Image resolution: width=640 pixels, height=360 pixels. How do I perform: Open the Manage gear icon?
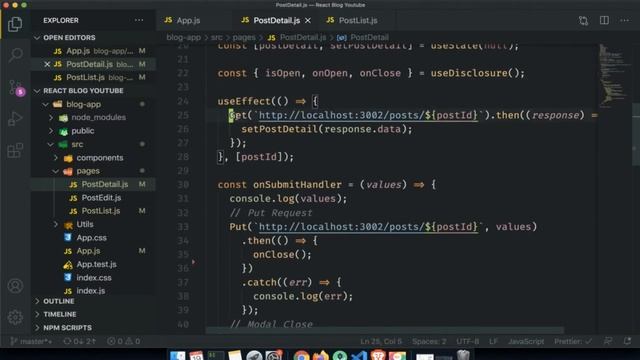coord(15,317)
